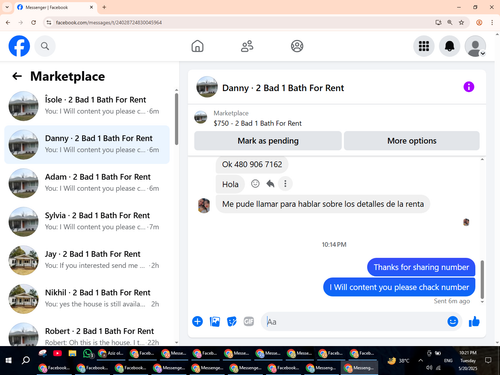
Task: Open WhatsApp from the taskbar
Action: click(87, 353)
